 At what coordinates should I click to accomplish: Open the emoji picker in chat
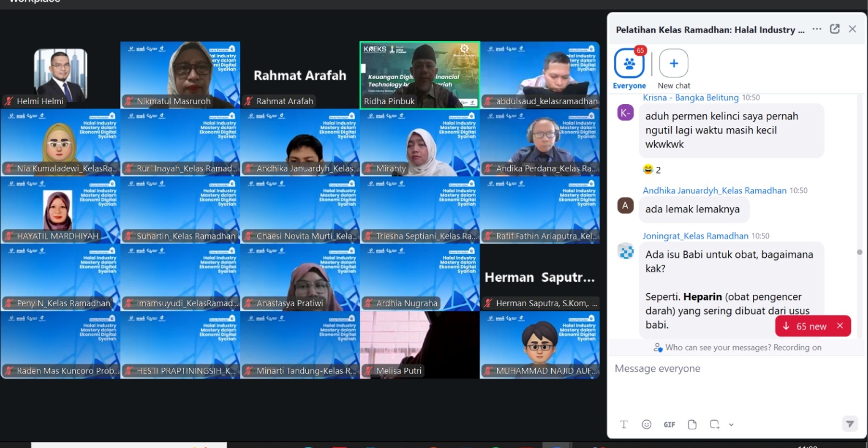click(646, 425)
